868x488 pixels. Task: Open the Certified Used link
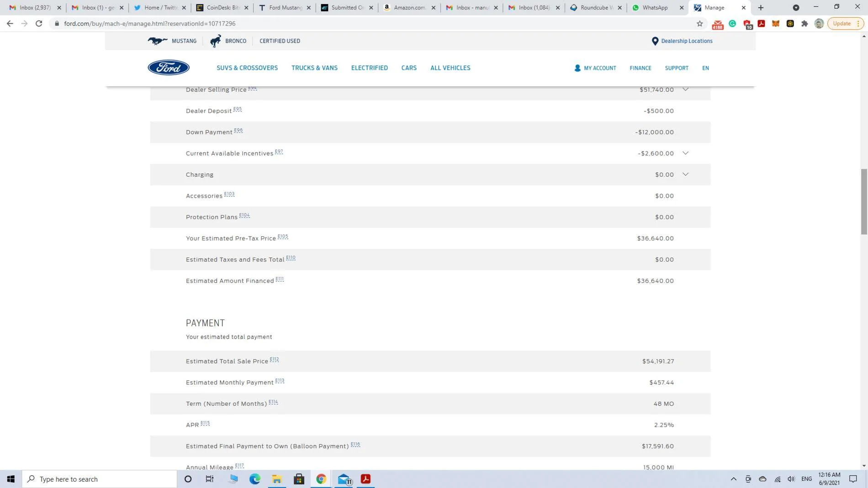(x=280, y=41)
